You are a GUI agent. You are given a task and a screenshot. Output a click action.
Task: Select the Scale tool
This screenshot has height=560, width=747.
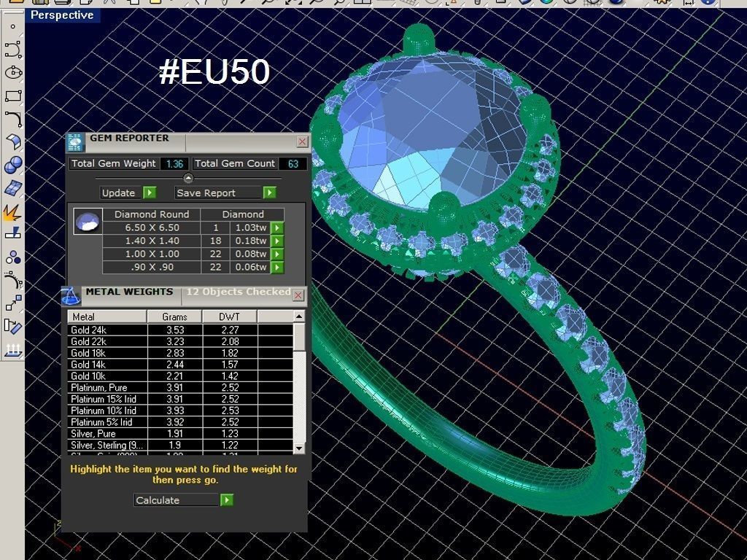pos(13,303)
